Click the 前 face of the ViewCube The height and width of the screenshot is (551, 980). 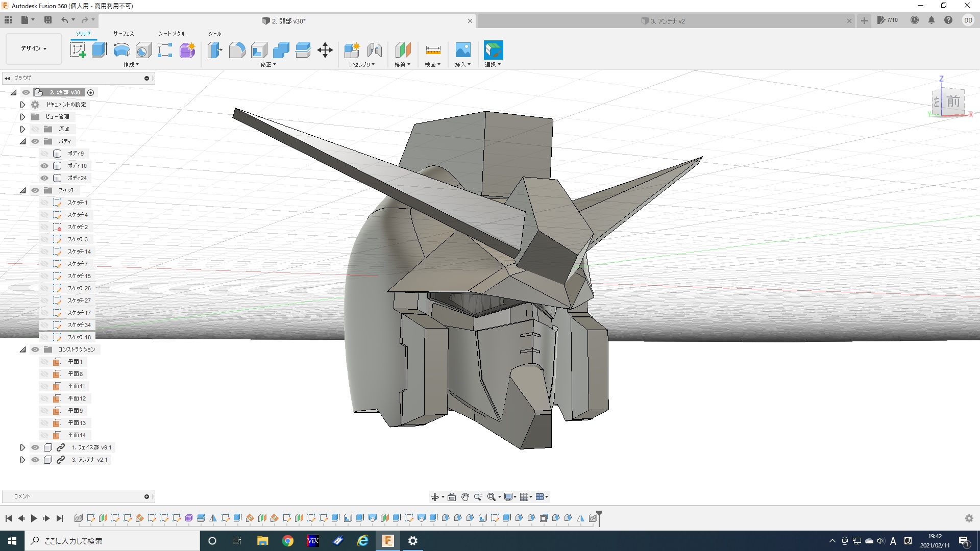[953, 102]
